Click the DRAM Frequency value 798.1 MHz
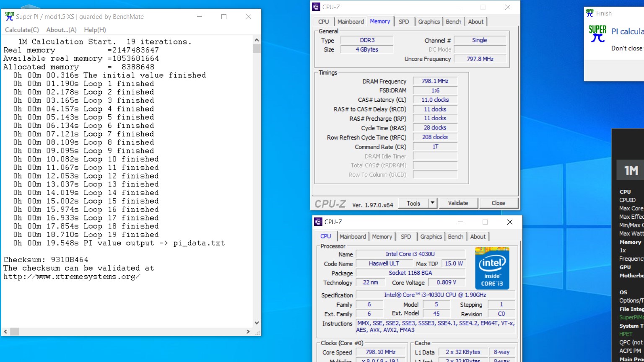The image size is (644, 362). click(435, 81)
